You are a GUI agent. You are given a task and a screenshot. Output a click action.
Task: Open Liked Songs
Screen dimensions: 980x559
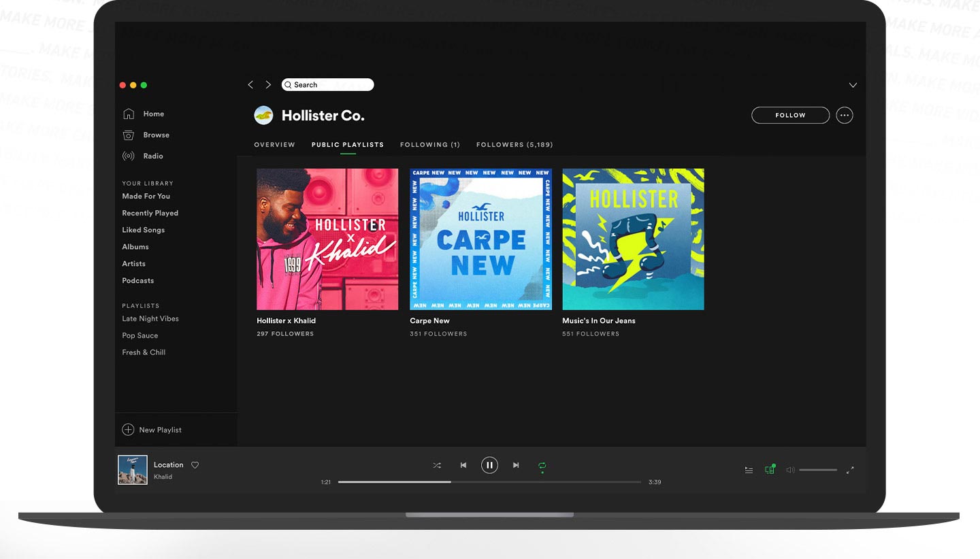(x=144, y=231)
